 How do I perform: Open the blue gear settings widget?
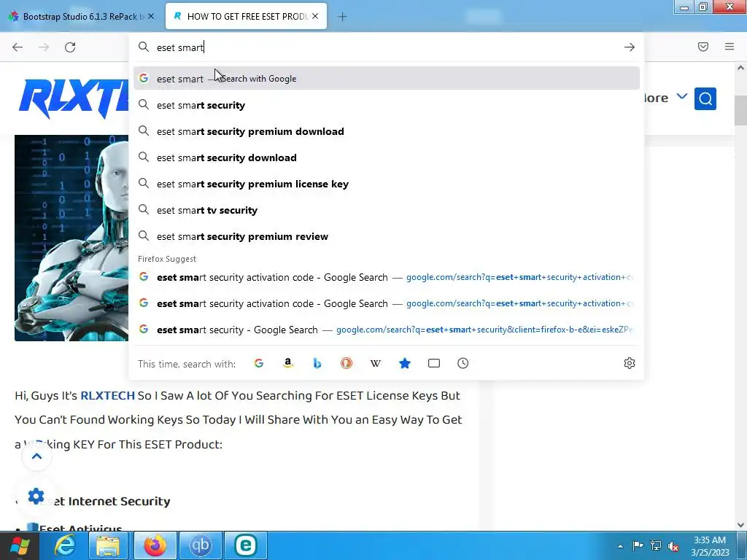tap(36, 496)
